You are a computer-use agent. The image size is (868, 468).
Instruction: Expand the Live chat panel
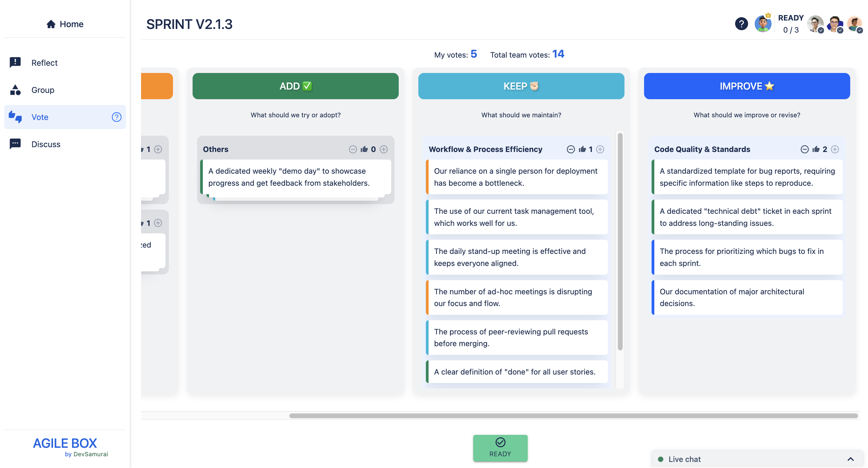coord(850,459)
